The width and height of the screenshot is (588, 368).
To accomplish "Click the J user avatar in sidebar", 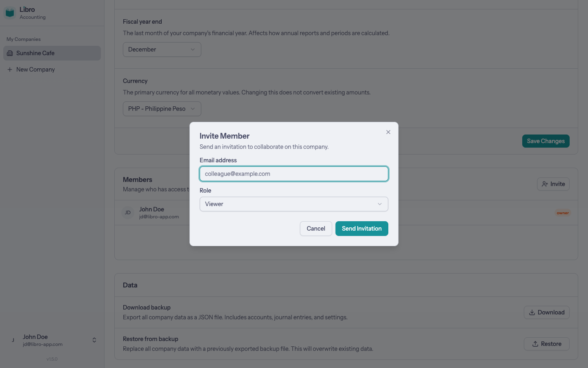I will tap(13, 340).
